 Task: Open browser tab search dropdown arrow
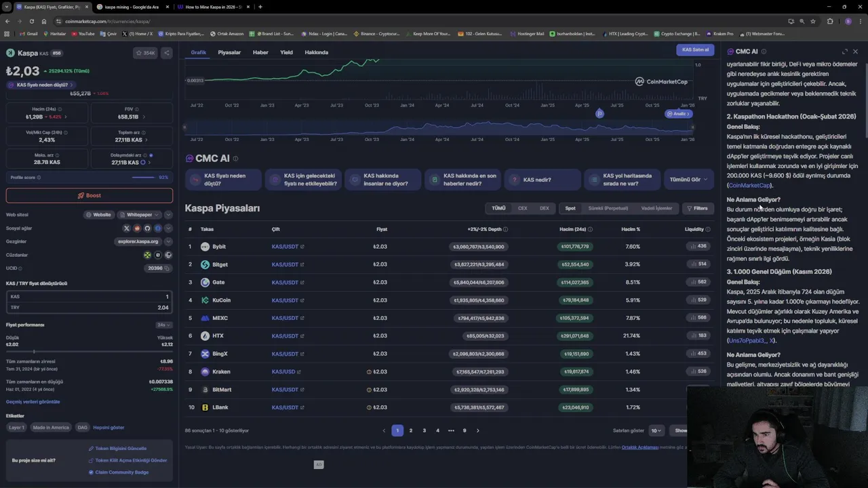[6, 7]
